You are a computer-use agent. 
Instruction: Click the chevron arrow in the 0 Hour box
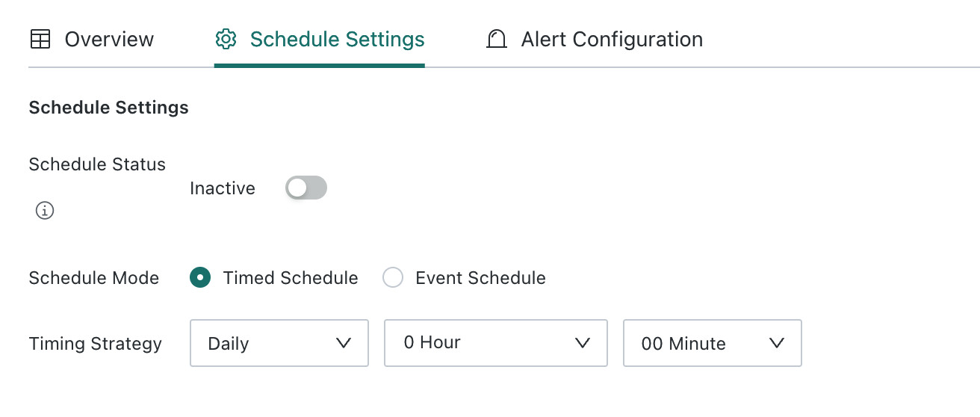(583, 343)
